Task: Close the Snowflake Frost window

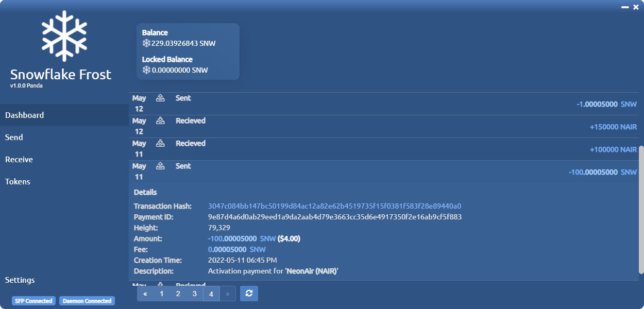Action: click(x=636, y=7)
